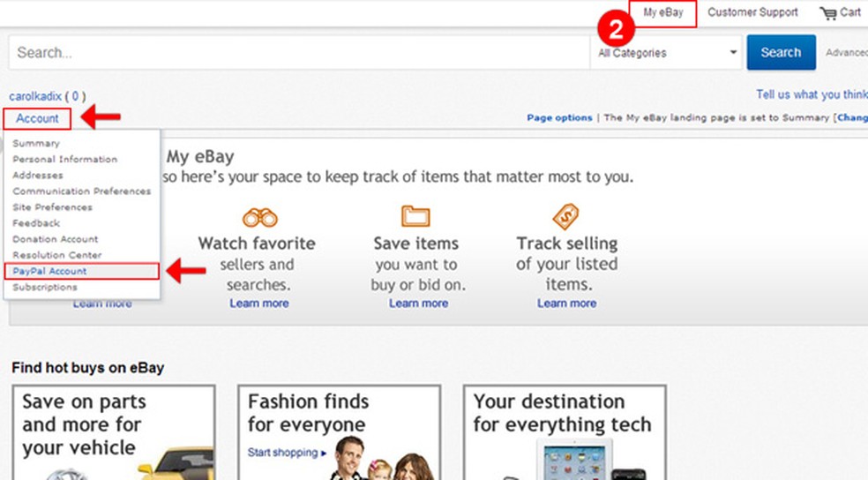Expand the Account dropdown menu
Viewport: 868px width, 480px height.
pos(37,118)
